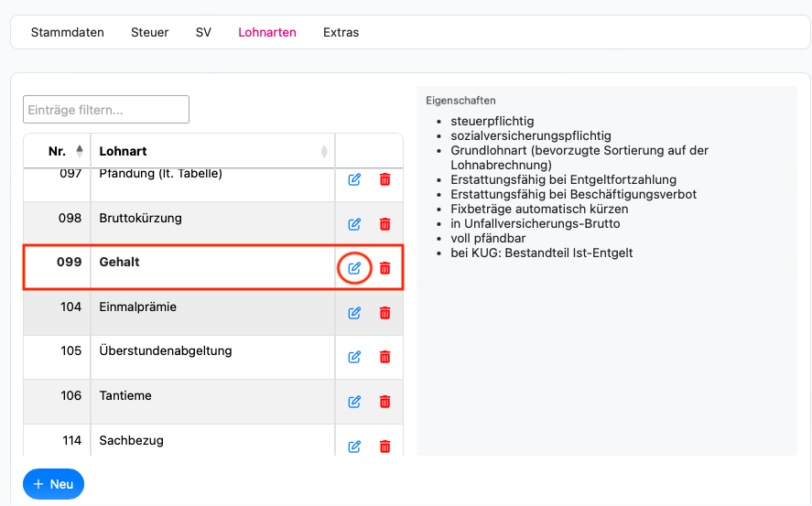Delete the Bruttokürzung entry
The height and width of the screenshot is (506, 812).
384,224
